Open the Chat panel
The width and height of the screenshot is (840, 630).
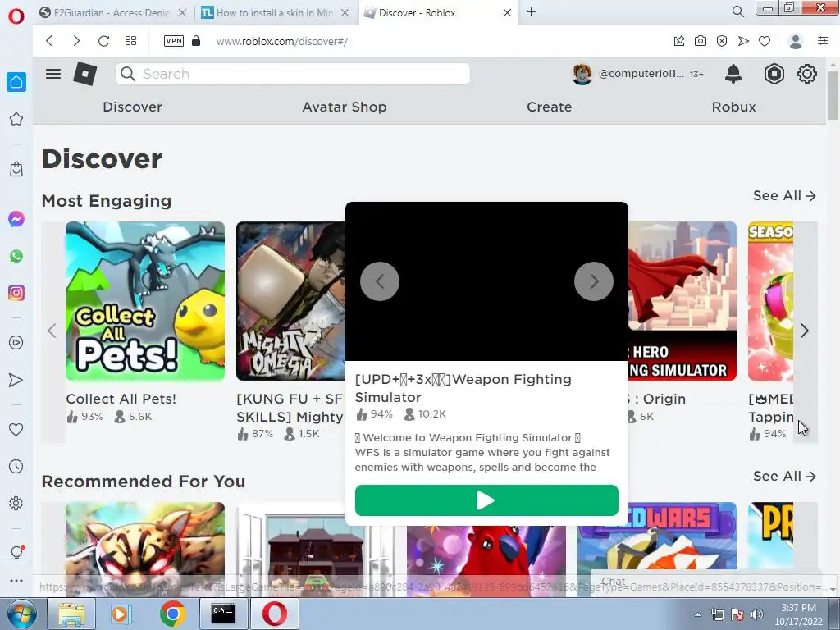pos(614,582)
